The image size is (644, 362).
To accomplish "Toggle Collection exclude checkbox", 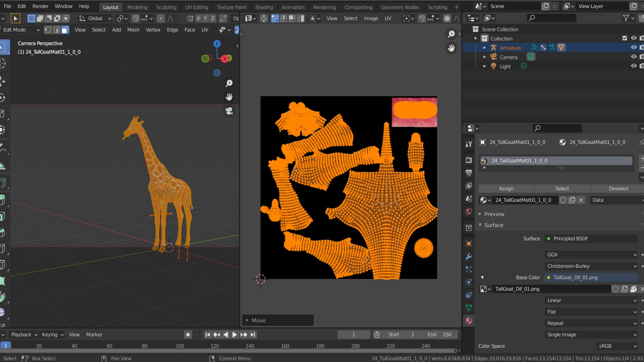I will click(625, 38).
